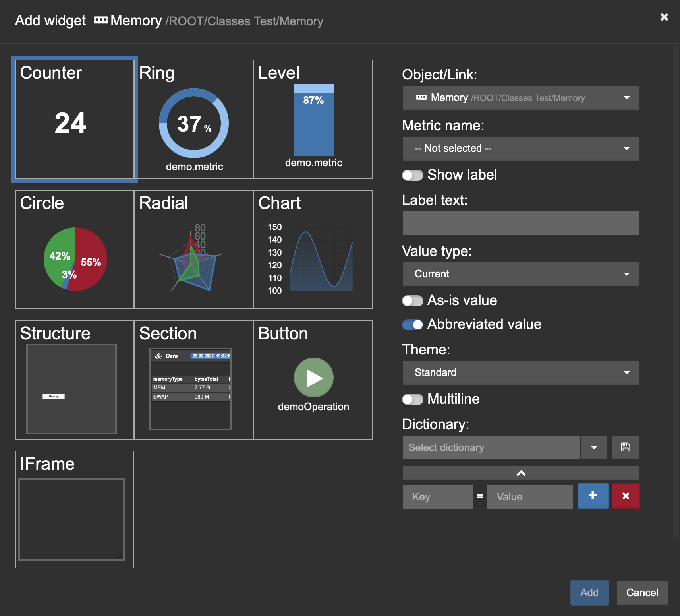Focus the Value input field
Viewport: 680px width, 616px height.
click(530, 497)
